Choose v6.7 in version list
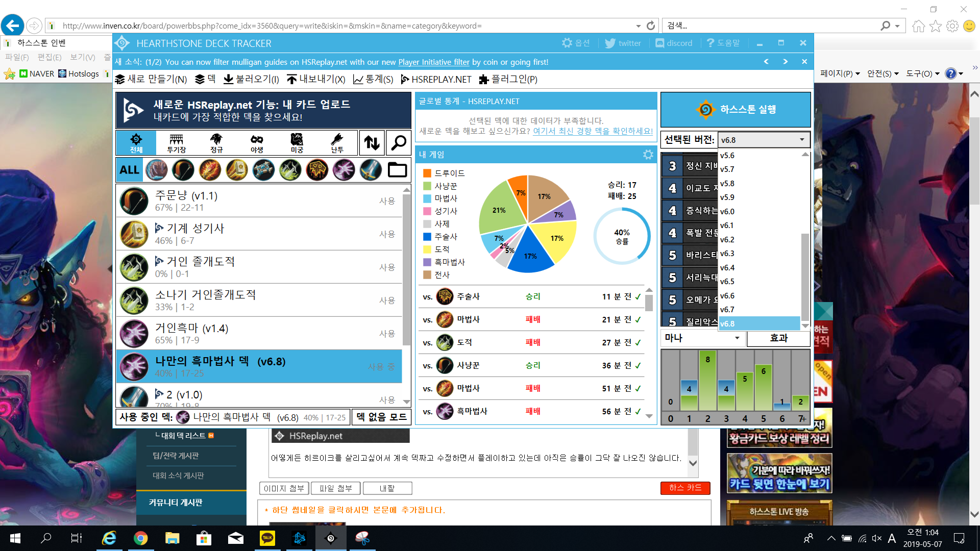The width and height of the screenshot is (980, 551). [759, 310]
